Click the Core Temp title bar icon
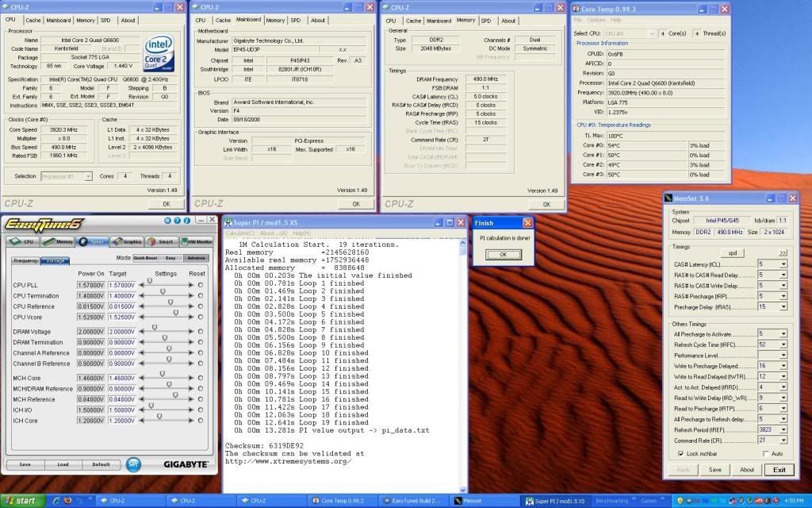 [576, 9]
